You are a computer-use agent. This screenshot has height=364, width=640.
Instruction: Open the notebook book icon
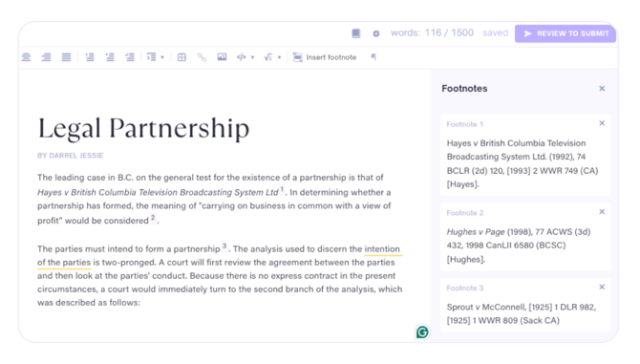pos(356,33)
